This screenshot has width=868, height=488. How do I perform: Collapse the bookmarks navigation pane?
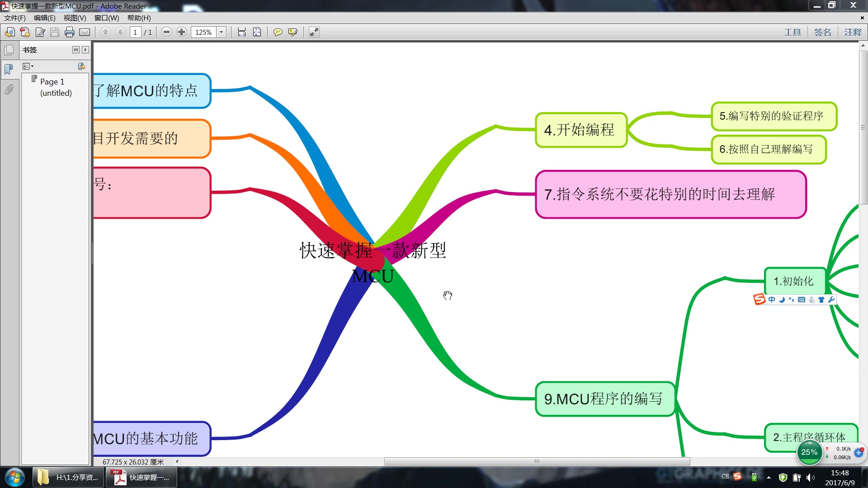pos(75,50)
